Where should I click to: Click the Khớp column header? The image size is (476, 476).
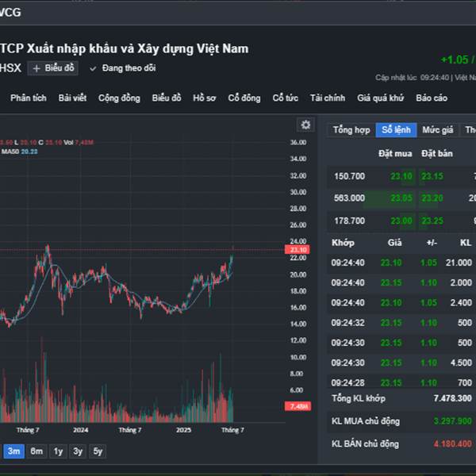[343, 243]
